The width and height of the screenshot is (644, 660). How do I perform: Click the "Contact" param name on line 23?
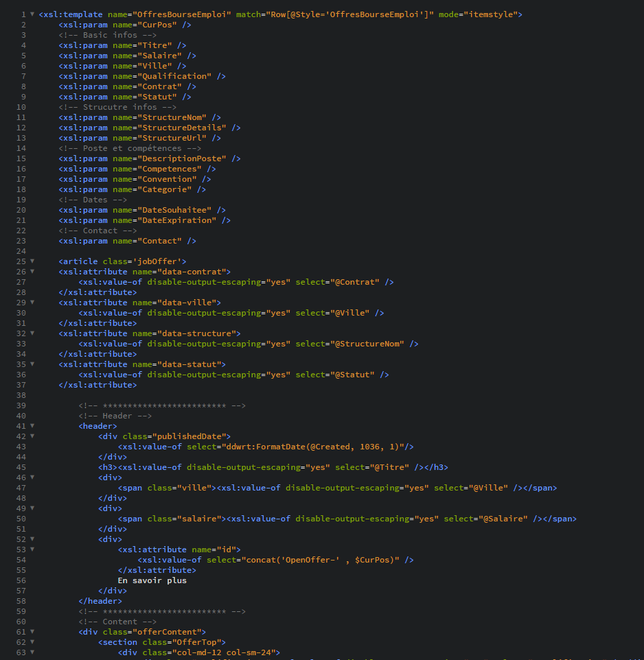click(x=160, y=241)
